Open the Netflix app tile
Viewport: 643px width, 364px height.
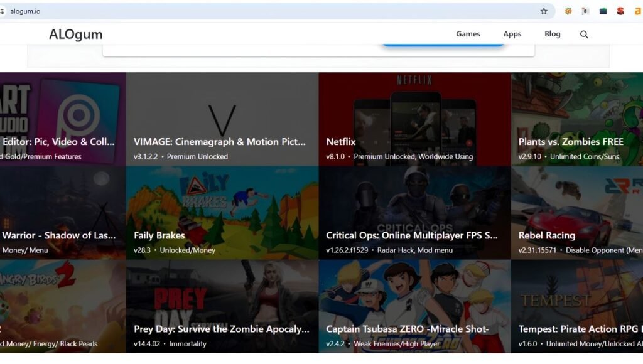coord(414,119)
